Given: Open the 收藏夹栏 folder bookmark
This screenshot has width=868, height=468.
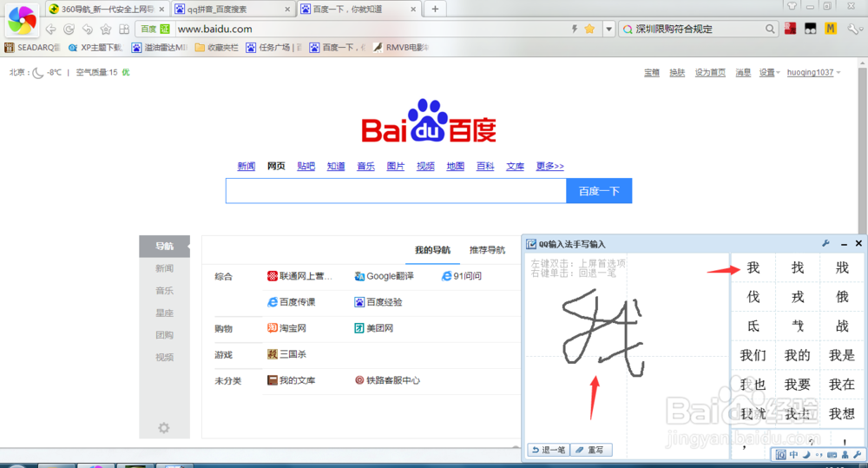Looking at the screenshot, I should 216,48.
